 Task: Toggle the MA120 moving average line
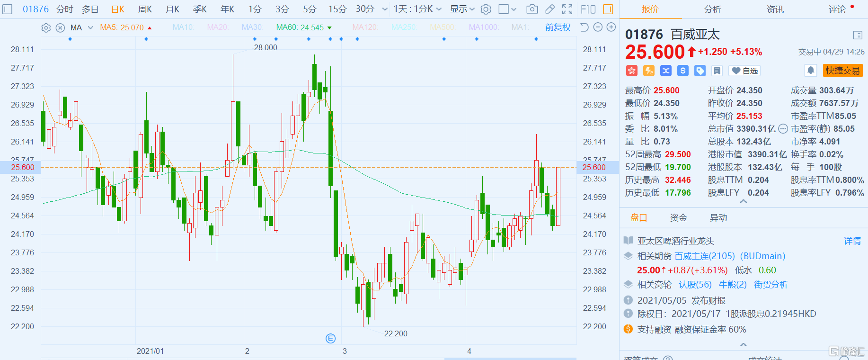point(364,27)
